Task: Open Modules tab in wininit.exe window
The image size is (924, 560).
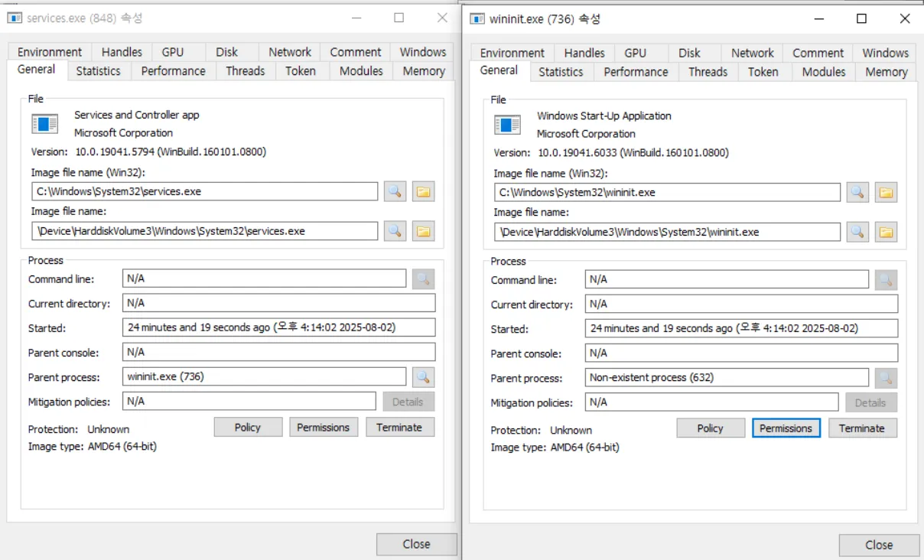Action: click(824, 71)
